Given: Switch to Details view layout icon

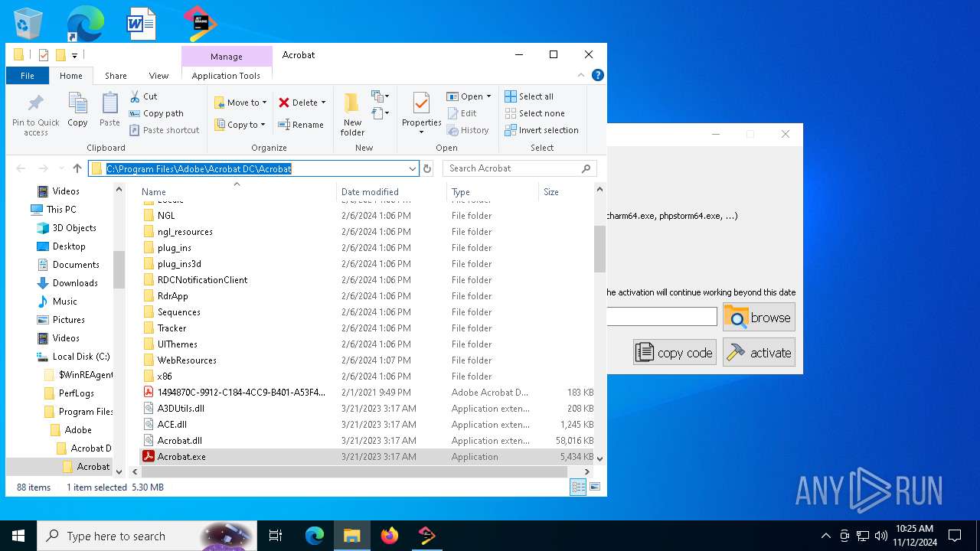Looking at the screenshot, I should tap(578, 487).
